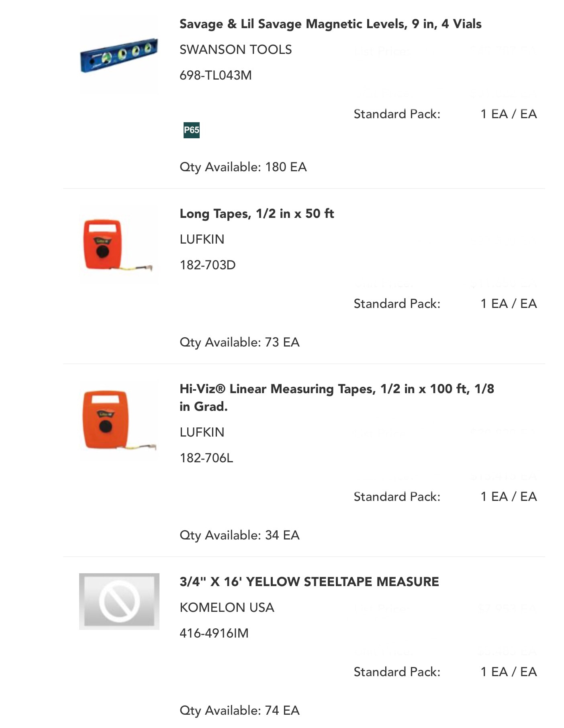
Task: Click part number 416-4916IM
Action: click(214, 633)
